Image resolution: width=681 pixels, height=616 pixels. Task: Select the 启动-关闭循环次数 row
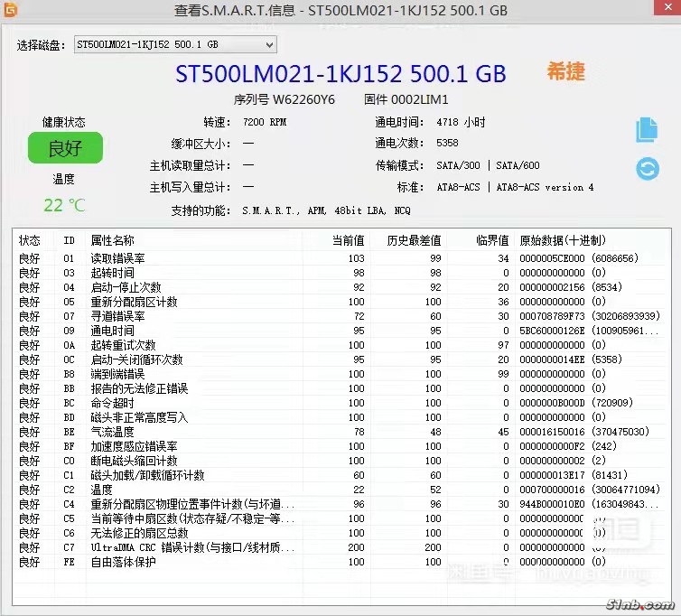(x=340, y=359)
